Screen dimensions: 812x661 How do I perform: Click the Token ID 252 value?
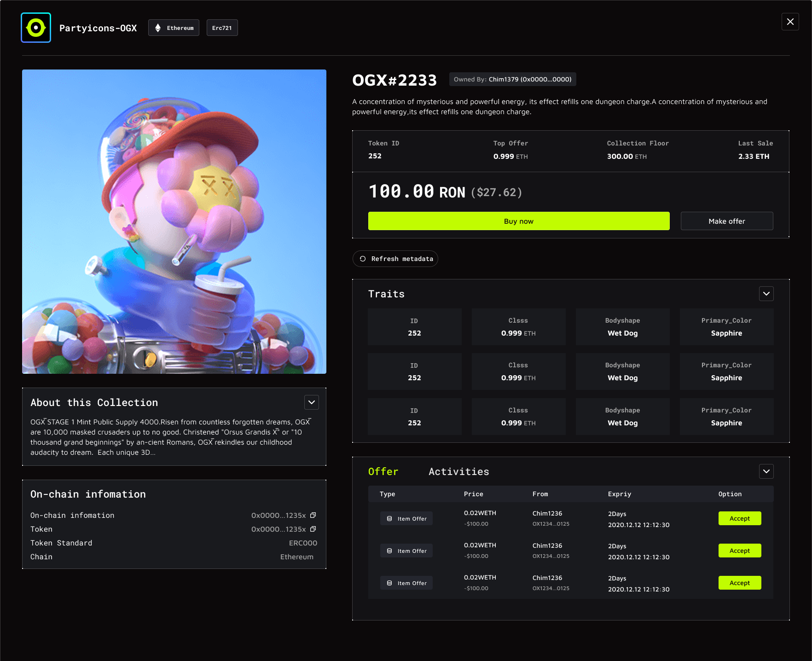coord(375,156)
